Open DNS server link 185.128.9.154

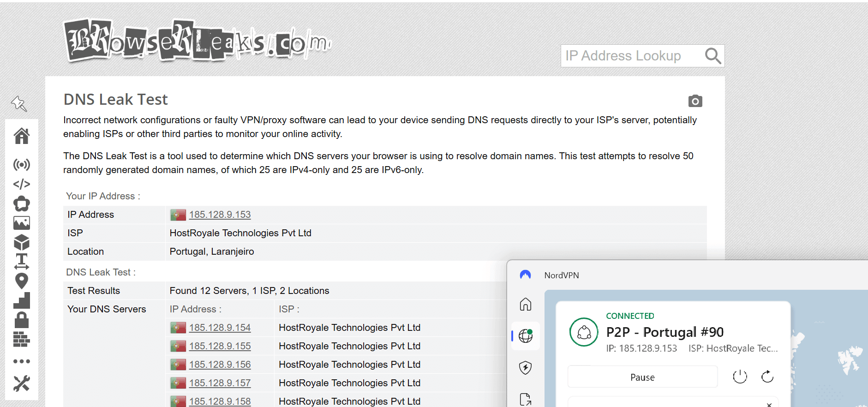point(220,328)
